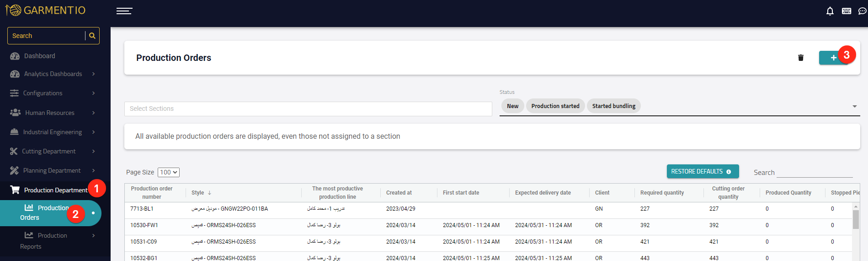Click the sidebar search magnifier icon

click(x=92, y=36)
